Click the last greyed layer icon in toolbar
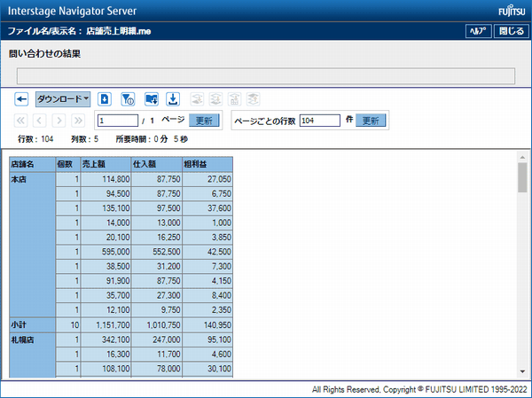Viewport: 532px width, 398px height. 254,99
